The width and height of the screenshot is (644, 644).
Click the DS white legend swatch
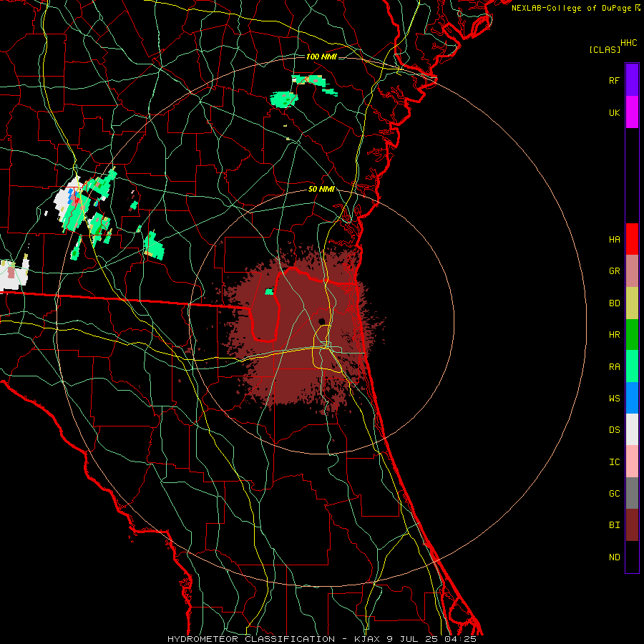tap(632, 429)
